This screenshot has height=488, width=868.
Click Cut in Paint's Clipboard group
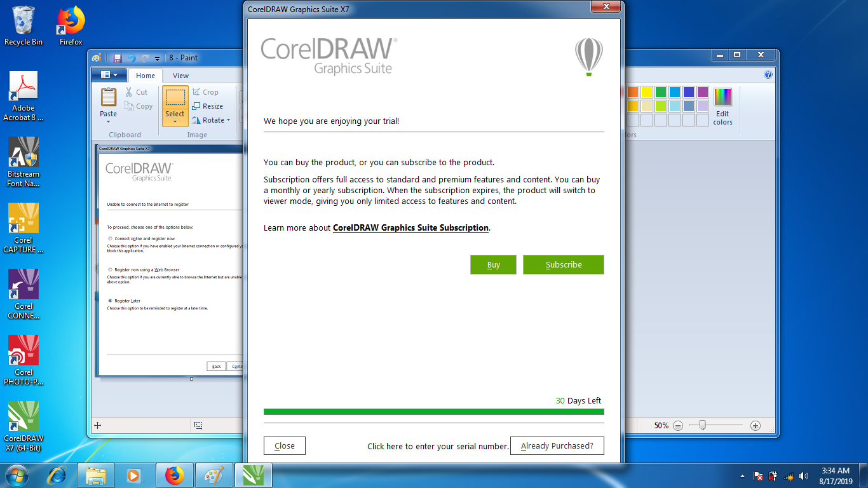coord(137,92)
